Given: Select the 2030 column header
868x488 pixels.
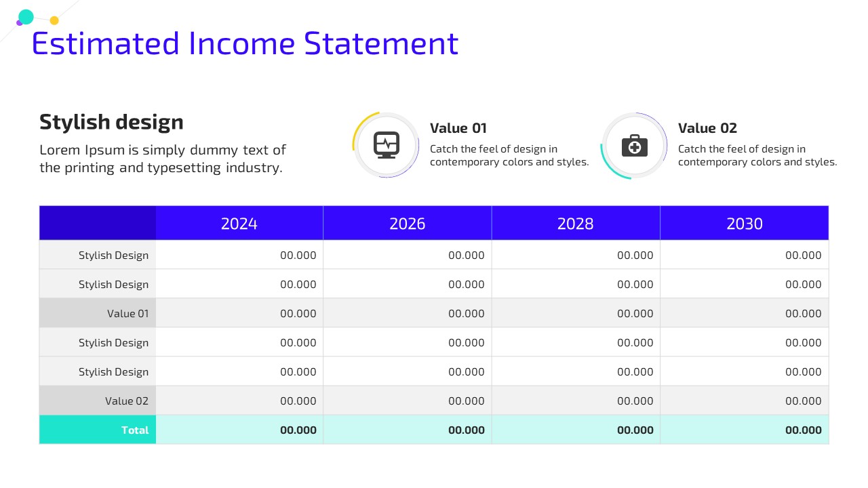Looking at the screenshot, I should point(745,223).
